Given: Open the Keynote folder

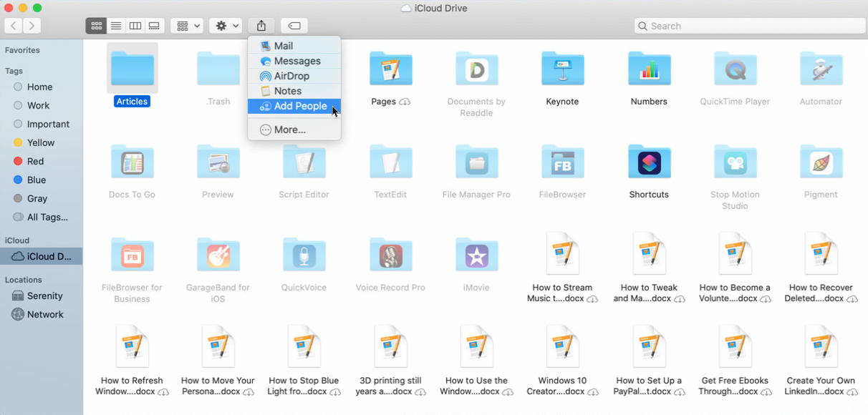Looking at the screenshot, I should [x=562, y=69].
